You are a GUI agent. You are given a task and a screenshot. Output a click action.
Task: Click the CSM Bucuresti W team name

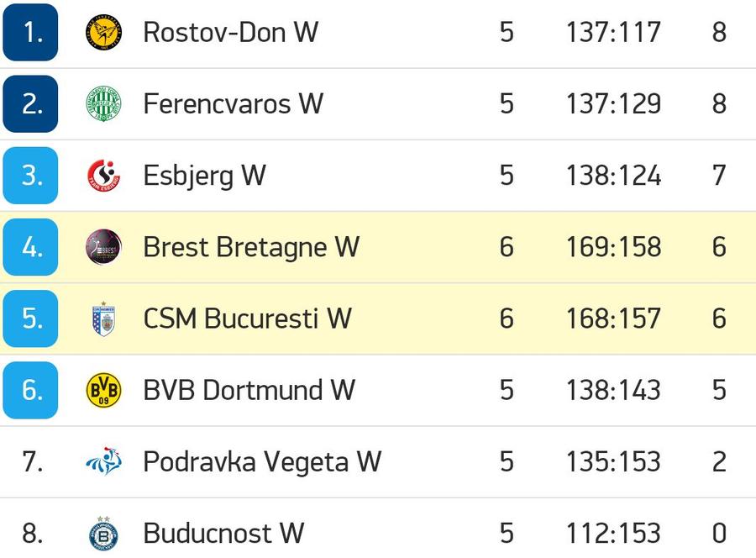pos(247,318)
